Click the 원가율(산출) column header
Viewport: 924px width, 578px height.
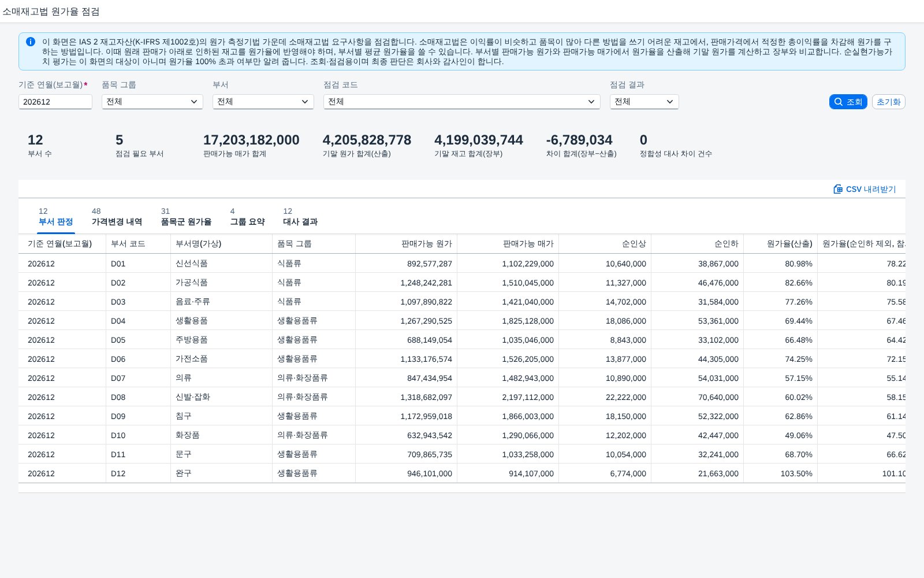click(781, 244)
